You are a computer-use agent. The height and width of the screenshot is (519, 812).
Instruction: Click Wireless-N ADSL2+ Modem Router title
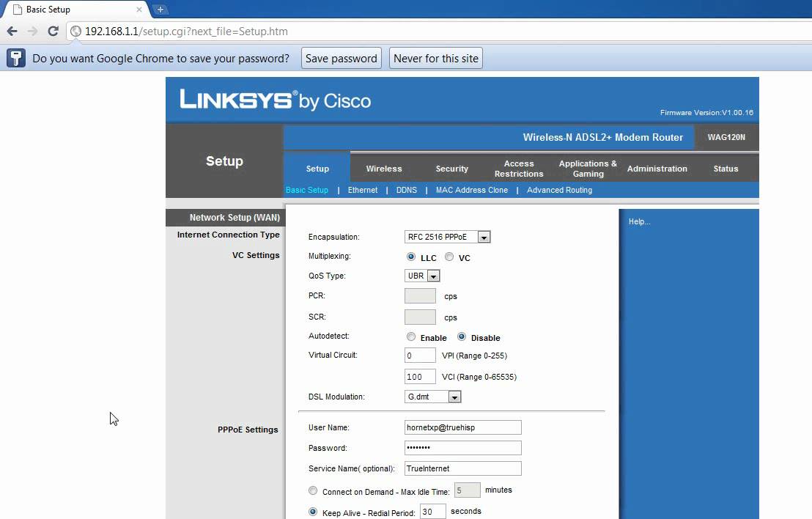pyautogui.click(x=603, y=137)
